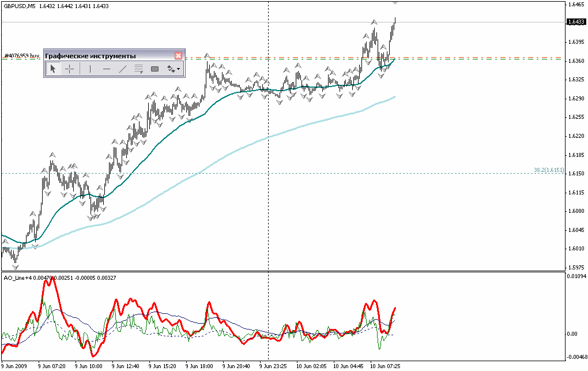Select the diagonal trendline tool
This screenshot has width=588, height=371.
[x=122, y=69]
